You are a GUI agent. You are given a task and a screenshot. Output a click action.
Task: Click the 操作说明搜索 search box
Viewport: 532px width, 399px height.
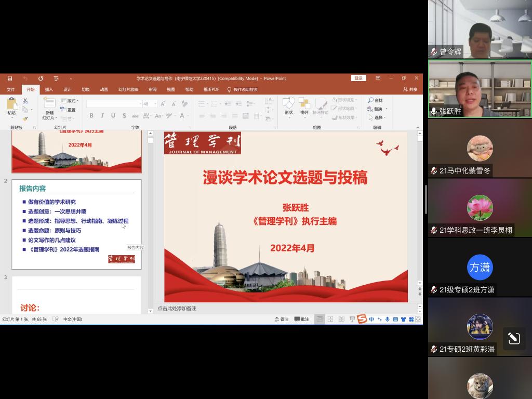[243, 89]
